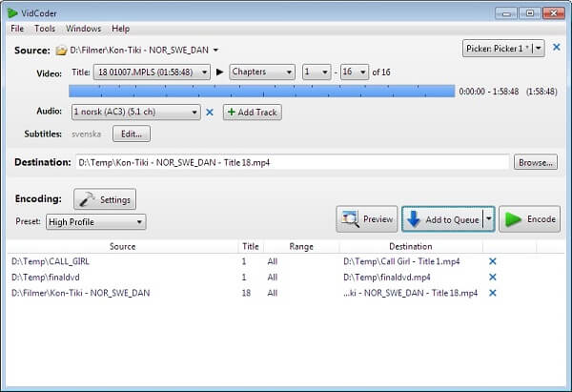Click the subtitles Edit button
The height and width of the screenshot is (392, 572).
point(132,134)
